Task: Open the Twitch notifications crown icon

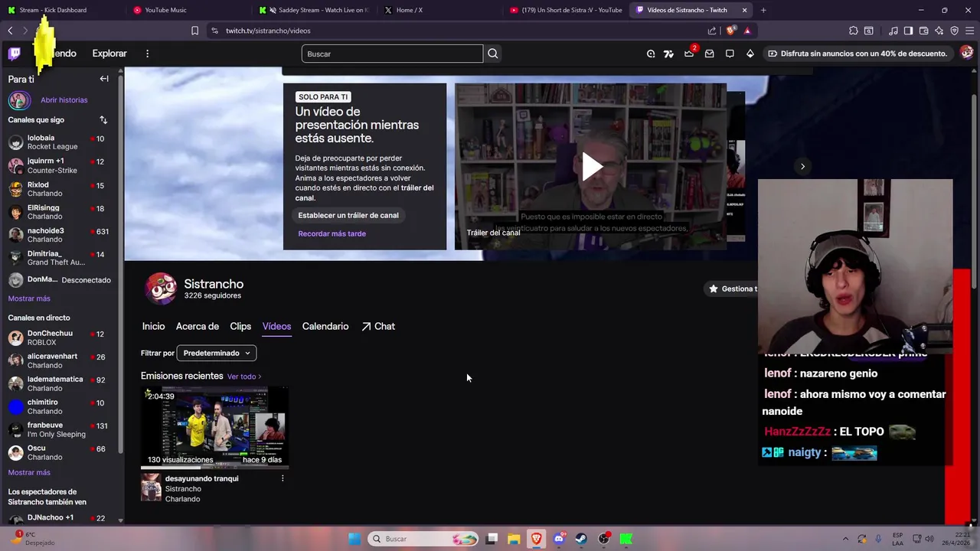Action: tap(689, 54)
